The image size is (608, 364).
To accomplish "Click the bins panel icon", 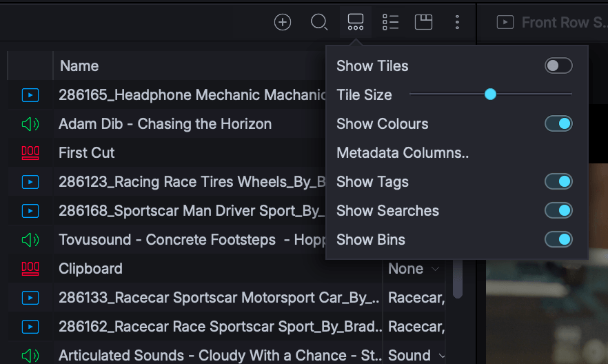I will (423, 22).
